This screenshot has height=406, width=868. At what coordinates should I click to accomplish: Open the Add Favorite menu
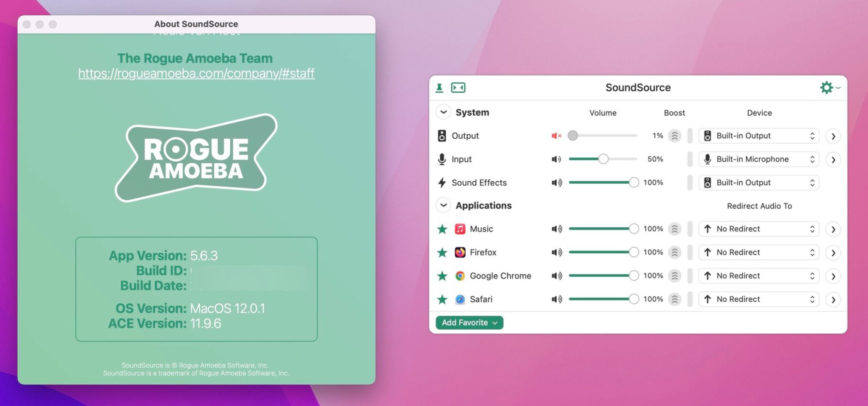point(469,322)
